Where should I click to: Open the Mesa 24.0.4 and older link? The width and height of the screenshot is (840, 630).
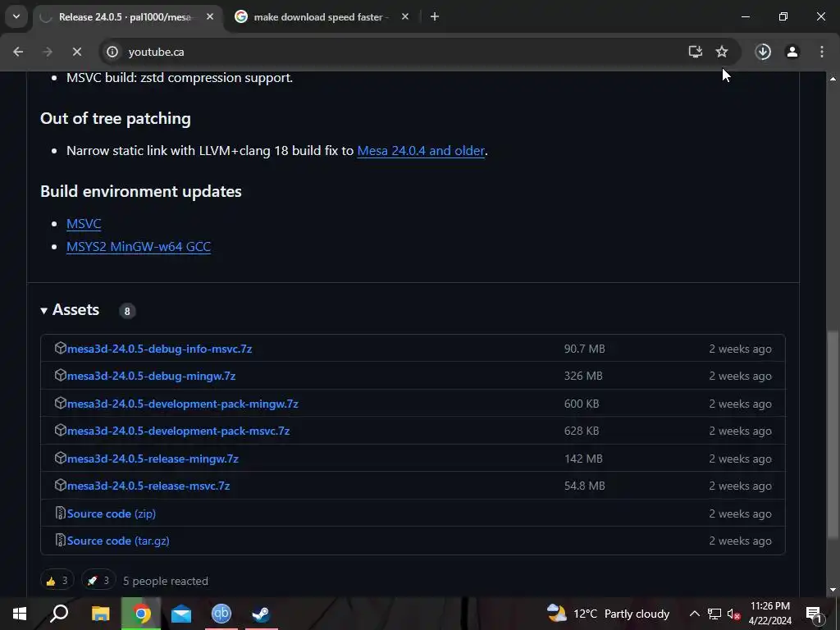[421, 151]
